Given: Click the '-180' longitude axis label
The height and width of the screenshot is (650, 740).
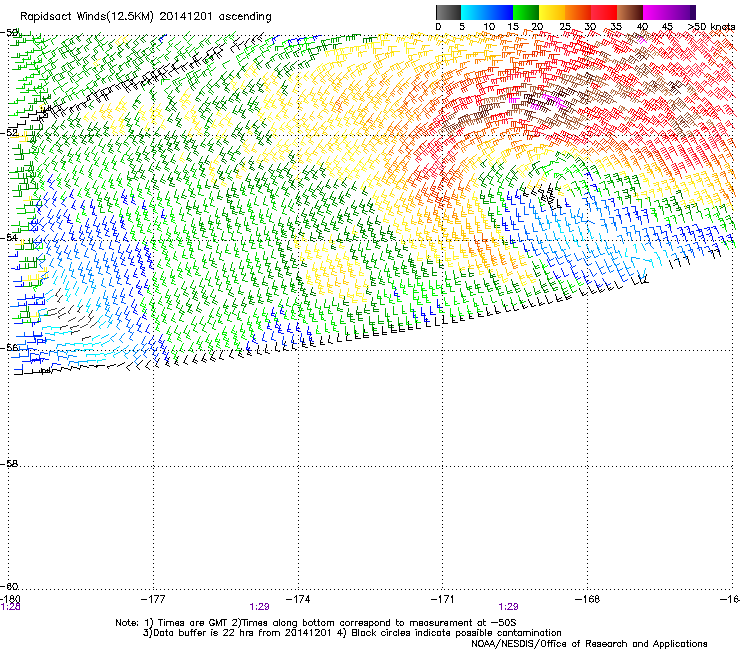Looking at the screenshot, I should coord(10,599).
